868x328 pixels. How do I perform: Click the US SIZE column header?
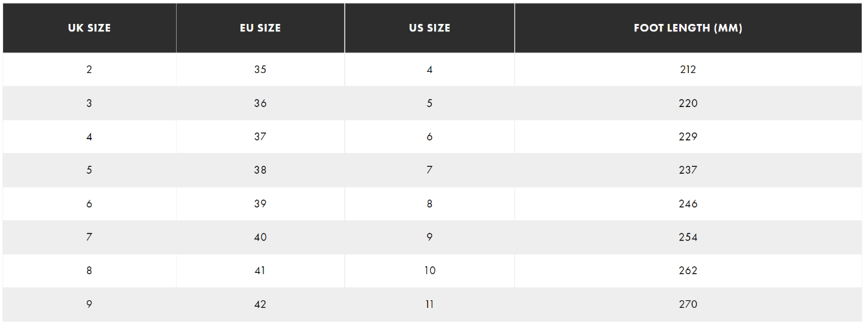[430, 28]
